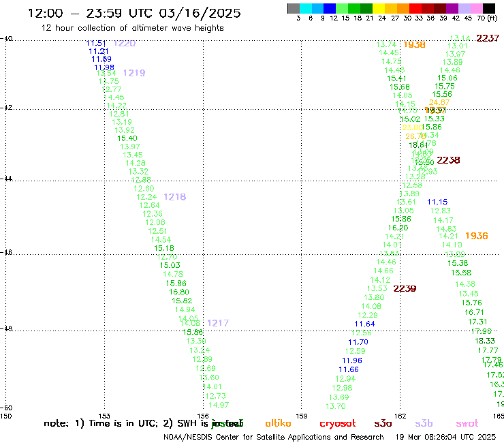Click the NOAA/NESDIS credit line
This screenshot has height=443, width=504.
274,438
